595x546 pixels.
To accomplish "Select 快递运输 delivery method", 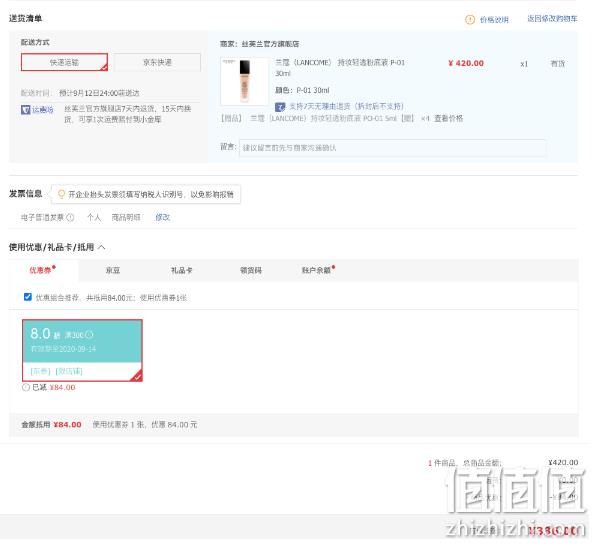I will pos(64,62).
